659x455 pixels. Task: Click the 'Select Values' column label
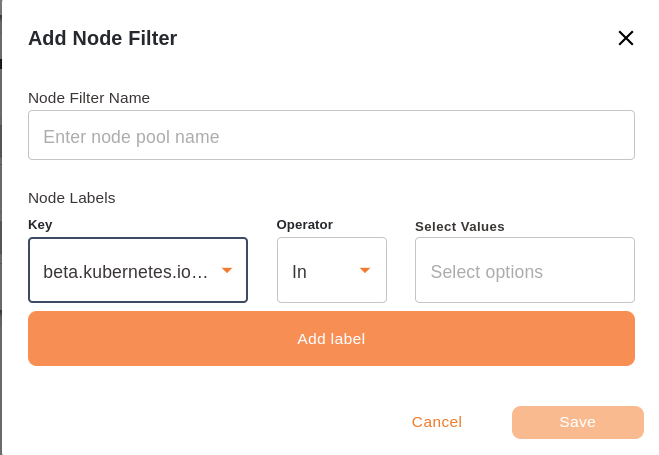click(x=460, y=226)
